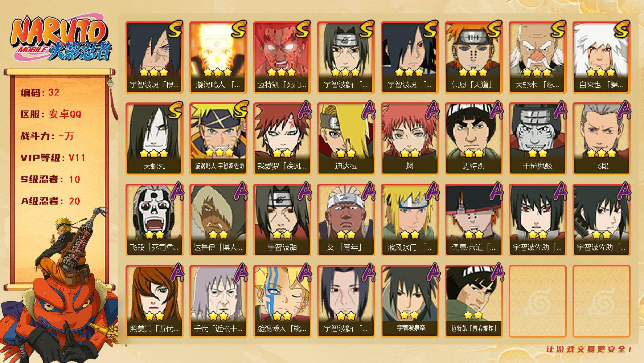Select the 漩涡鸣人·宇智波佐助 S-rank card

(218, 139)
